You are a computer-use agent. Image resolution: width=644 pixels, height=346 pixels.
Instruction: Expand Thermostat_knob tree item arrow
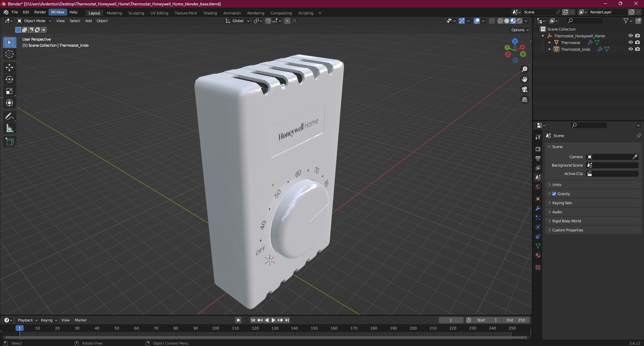tap(550, 49)
